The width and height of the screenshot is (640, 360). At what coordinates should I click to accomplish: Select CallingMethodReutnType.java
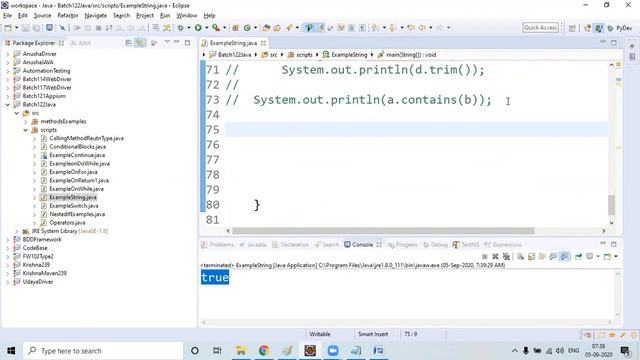[x=86, y=138]
